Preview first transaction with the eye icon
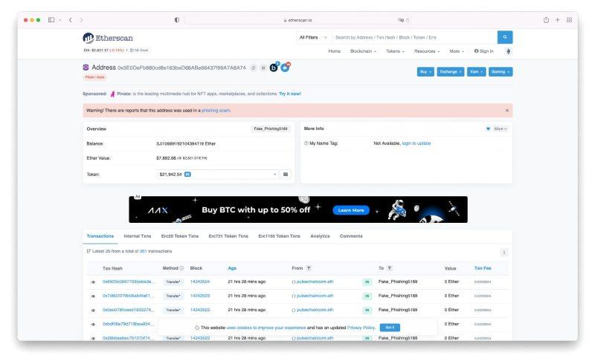This screenshot has width=595, height=364. [93, 282]
